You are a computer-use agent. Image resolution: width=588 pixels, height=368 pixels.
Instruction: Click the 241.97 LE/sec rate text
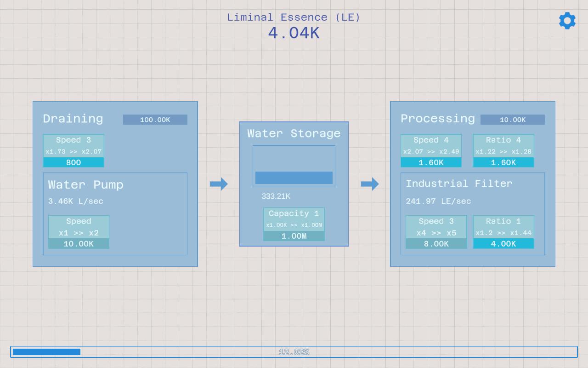[438, 201]
